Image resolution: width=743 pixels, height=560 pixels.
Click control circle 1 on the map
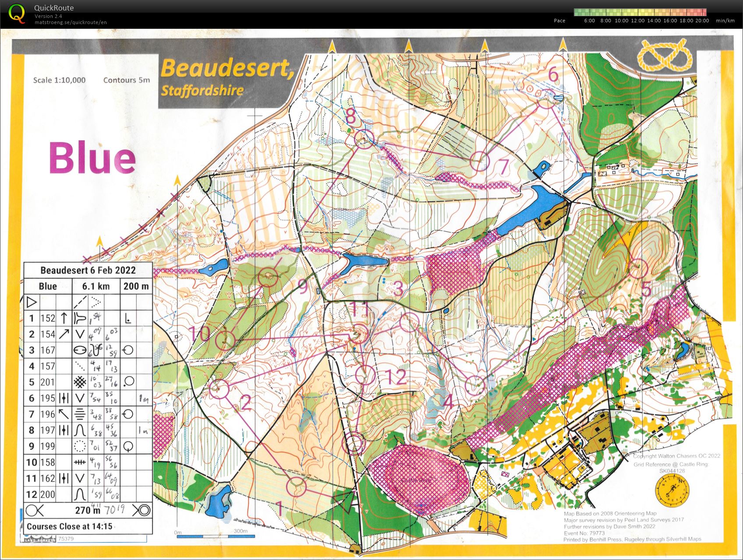[296, 486]
